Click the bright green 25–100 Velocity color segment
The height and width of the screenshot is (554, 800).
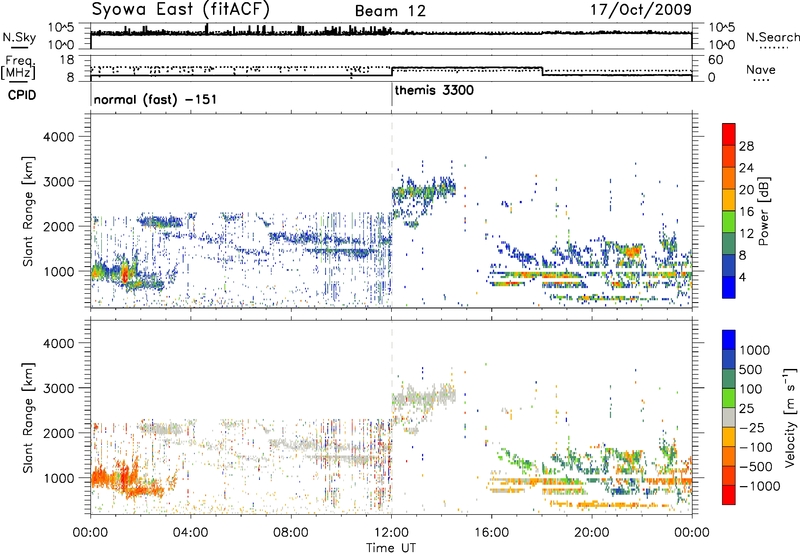[x=729, y=398]
